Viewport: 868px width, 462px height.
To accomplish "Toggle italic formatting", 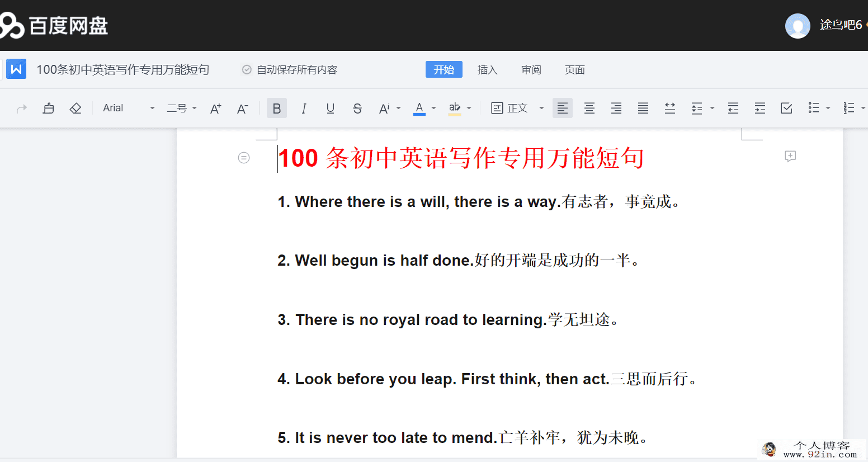I will (304, 109).
